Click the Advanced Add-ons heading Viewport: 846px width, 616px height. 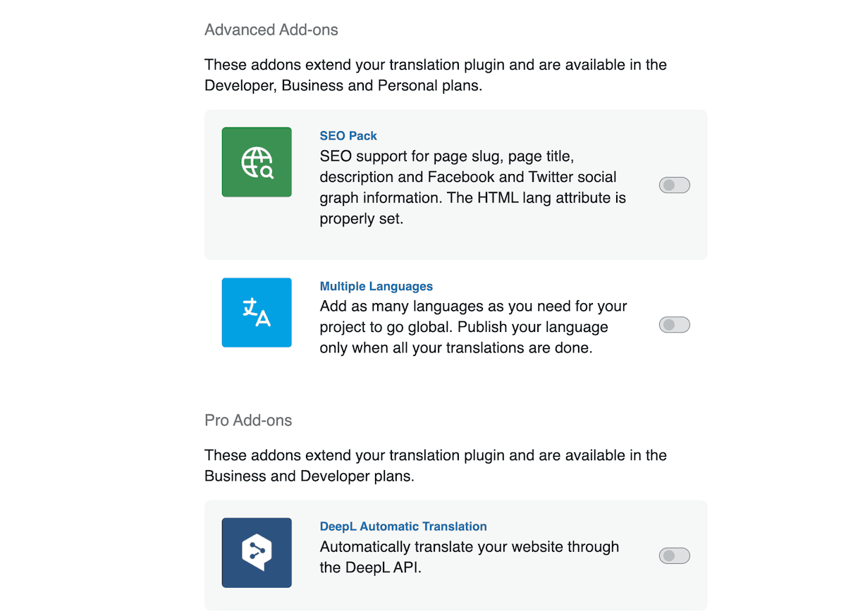point(271,30)
